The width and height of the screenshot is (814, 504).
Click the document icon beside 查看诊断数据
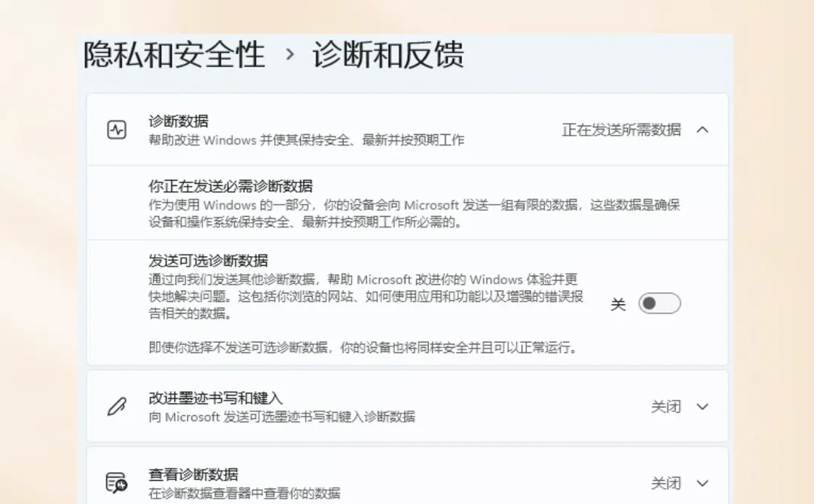116,482
